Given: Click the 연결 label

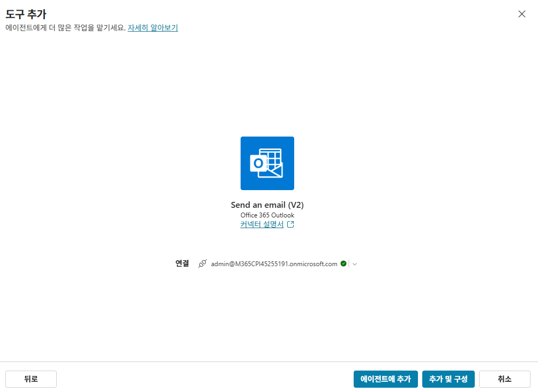Looking at the screenshot, I should coord(182,263).
